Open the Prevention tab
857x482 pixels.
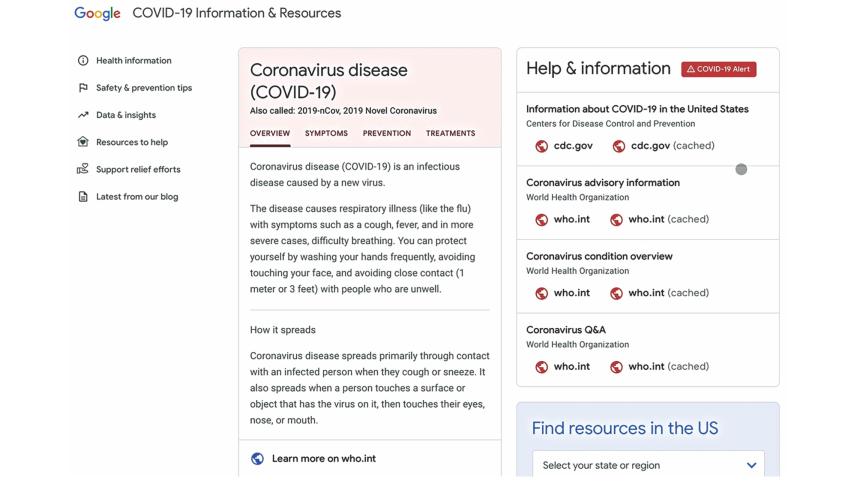[386, 133]
